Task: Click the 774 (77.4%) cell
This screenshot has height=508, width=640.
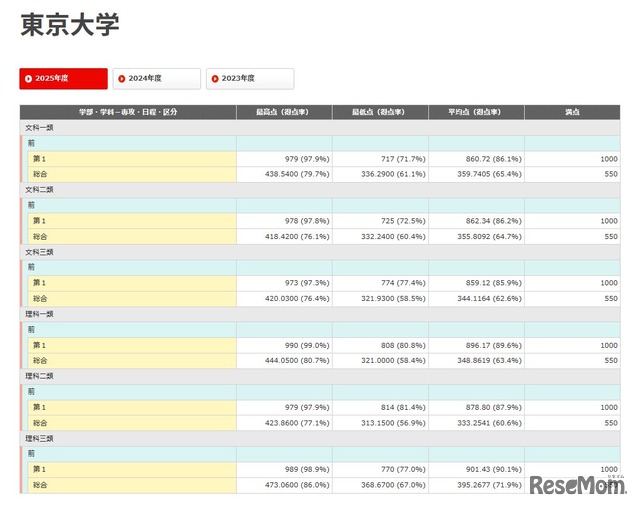Action: 380,283
